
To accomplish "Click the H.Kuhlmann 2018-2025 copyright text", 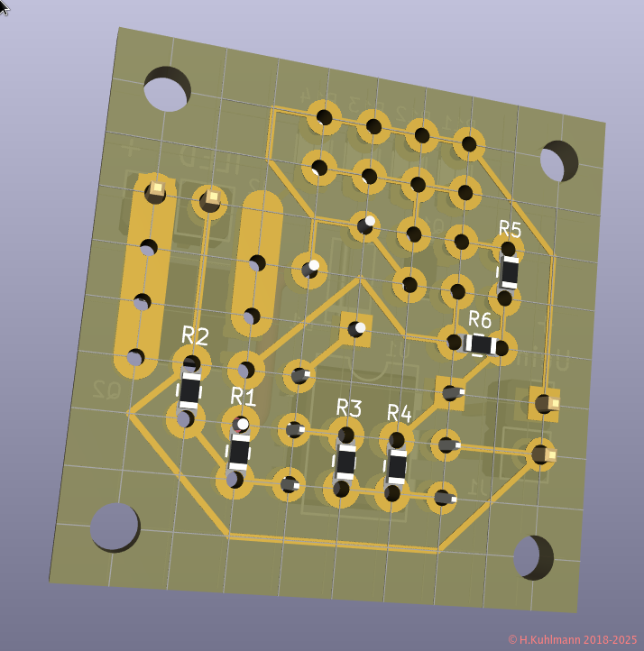I will (x=572, y=639).
